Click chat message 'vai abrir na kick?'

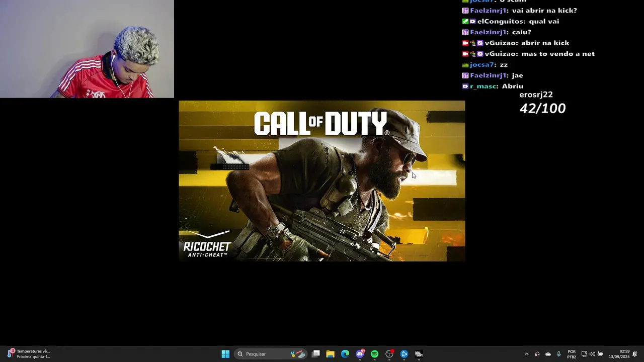[x=544, y=11]
